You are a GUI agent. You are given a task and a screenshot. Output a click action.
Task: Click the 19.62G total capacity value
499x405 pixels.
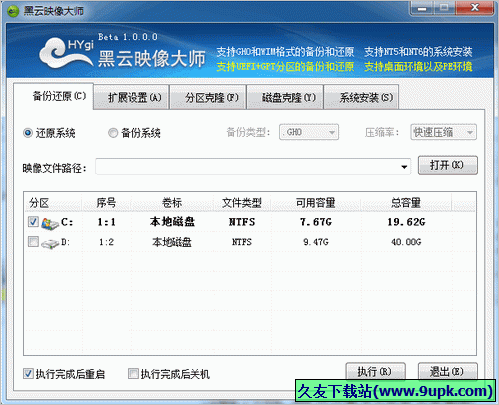tap(406, 222)
